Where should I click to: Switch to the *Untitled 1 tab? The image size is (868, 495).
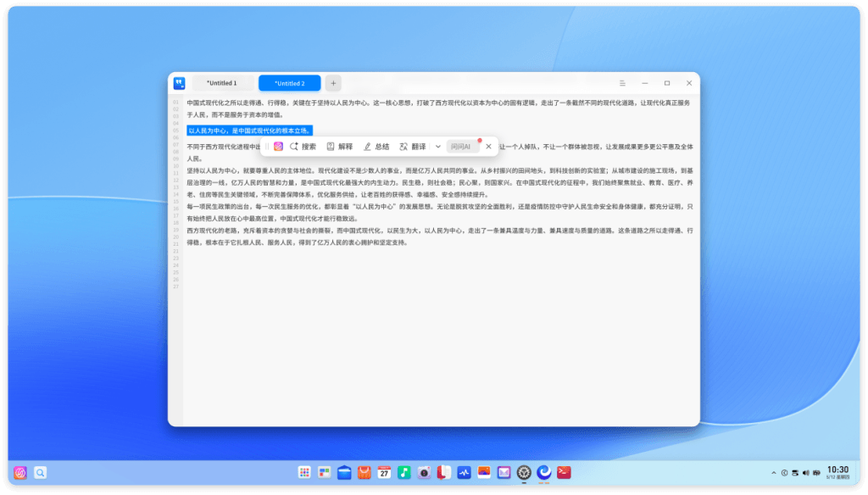(222, 83)
